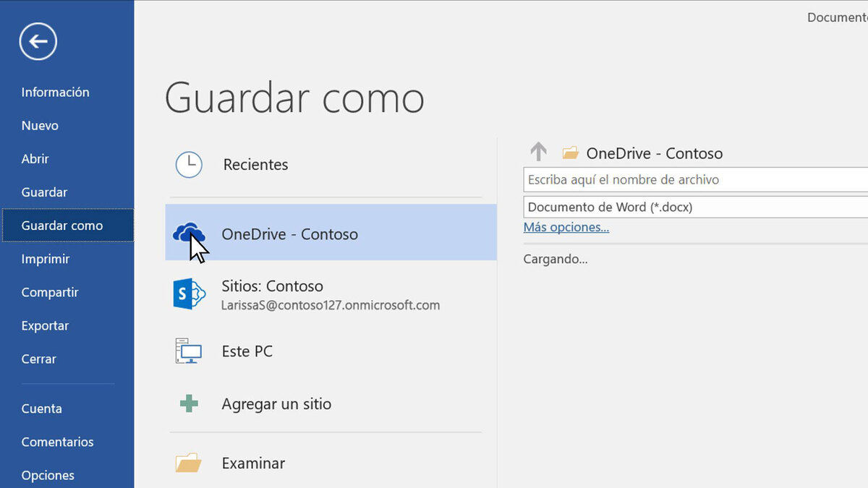Viewport: 868px width, 488px height.
Task: Select the Compartir menu entry
Action: click(x=50, y=292)
